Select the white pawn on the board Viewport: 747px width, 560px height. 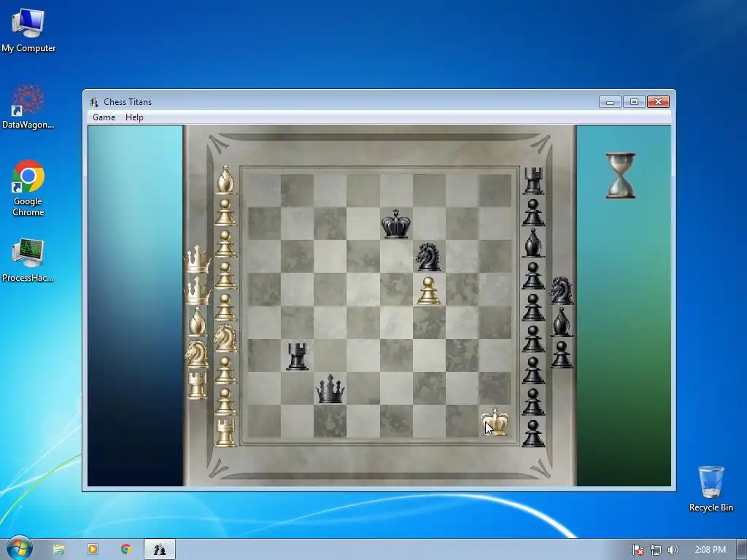point(428,291)
